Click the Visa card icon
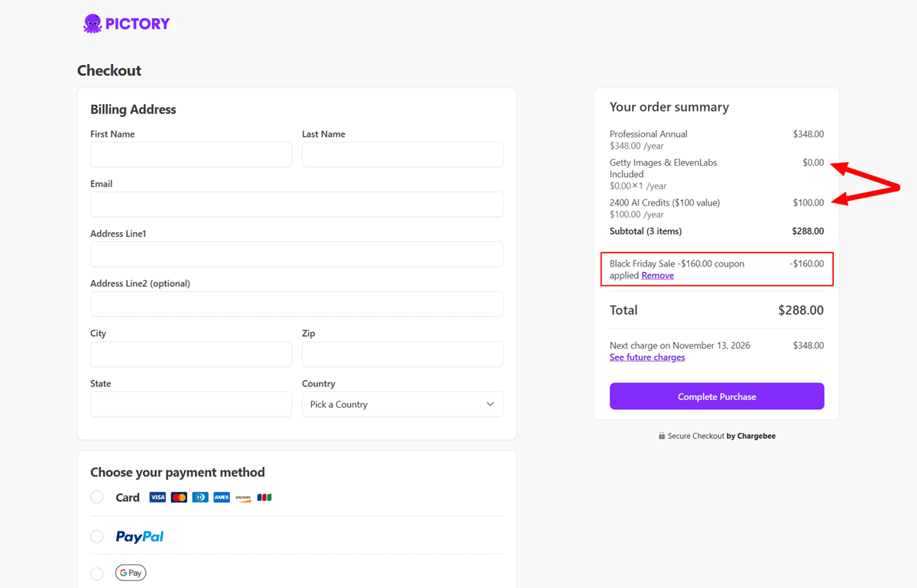The height and width of the screenshot is (588, 917). (157, 497)
